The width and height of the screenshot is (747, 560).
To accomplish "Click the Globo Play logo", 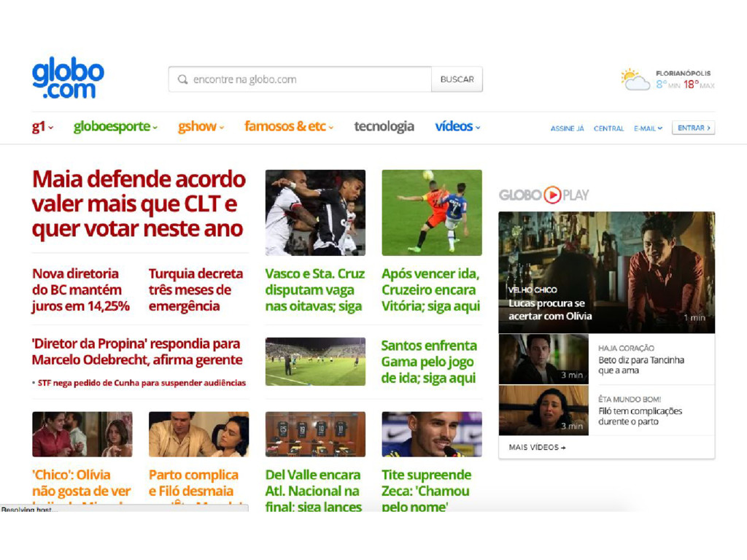I will pos(543,195).
